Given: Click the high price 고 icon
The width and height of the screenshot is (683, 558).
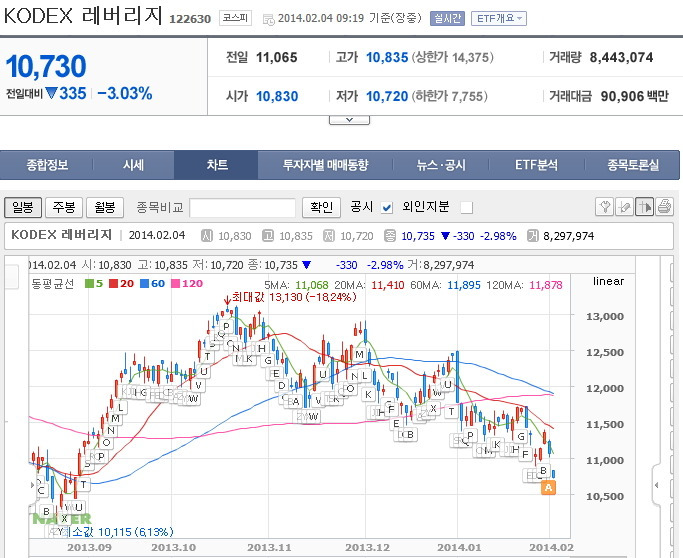Looking at the screenshot, I should (268, 236).
